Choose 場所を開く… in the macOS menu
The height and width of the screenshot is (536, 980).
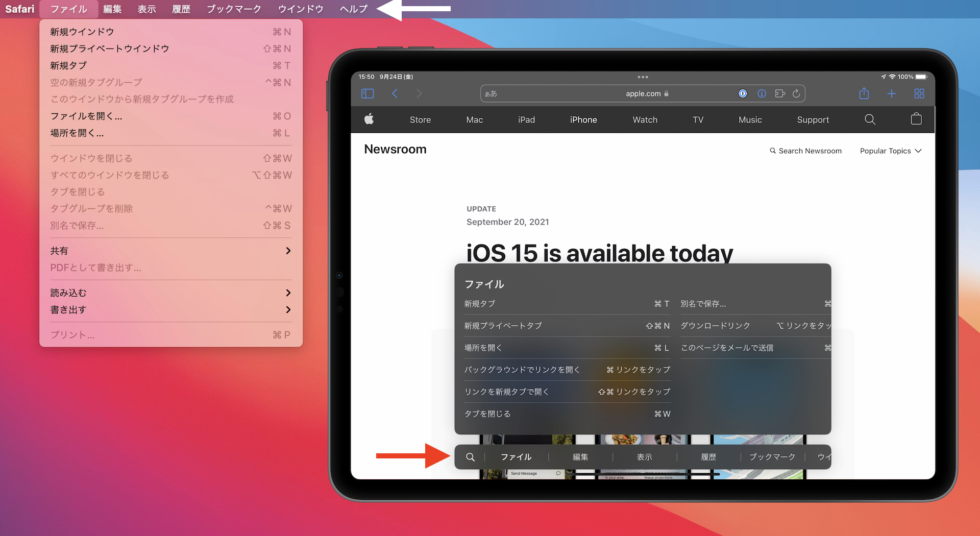[171, 133]
